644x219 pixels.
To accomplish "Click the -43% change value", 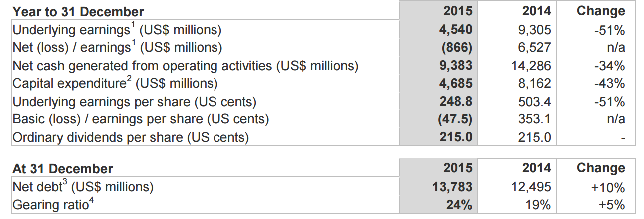I will coord(609,84).
